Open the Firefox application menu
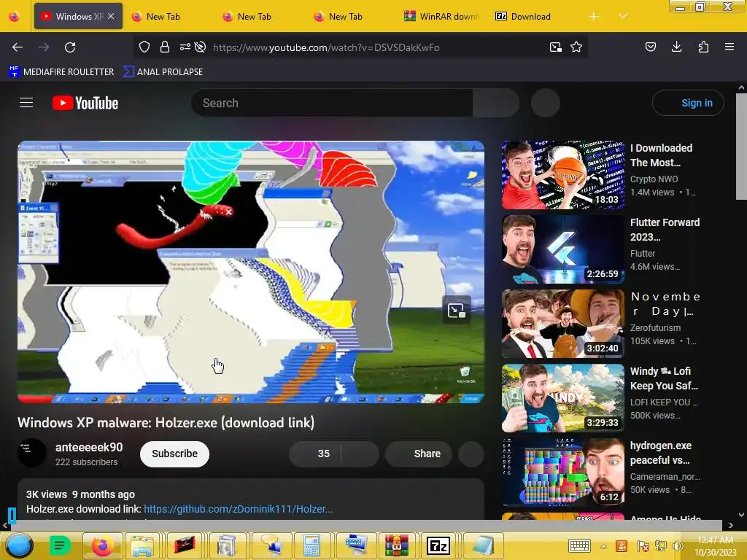747x560 pixels. coord(729,47)
